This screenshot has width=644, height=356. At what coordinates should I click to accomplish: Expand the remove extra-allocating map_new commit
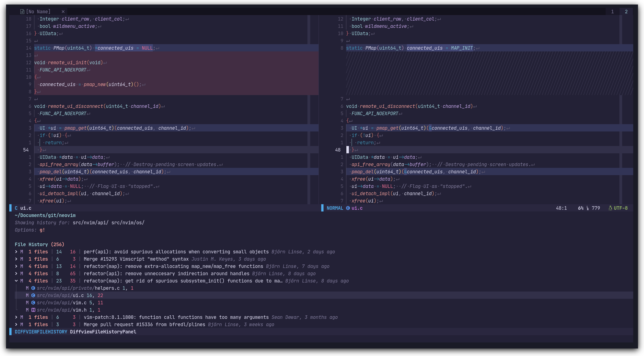coord(16,266)
